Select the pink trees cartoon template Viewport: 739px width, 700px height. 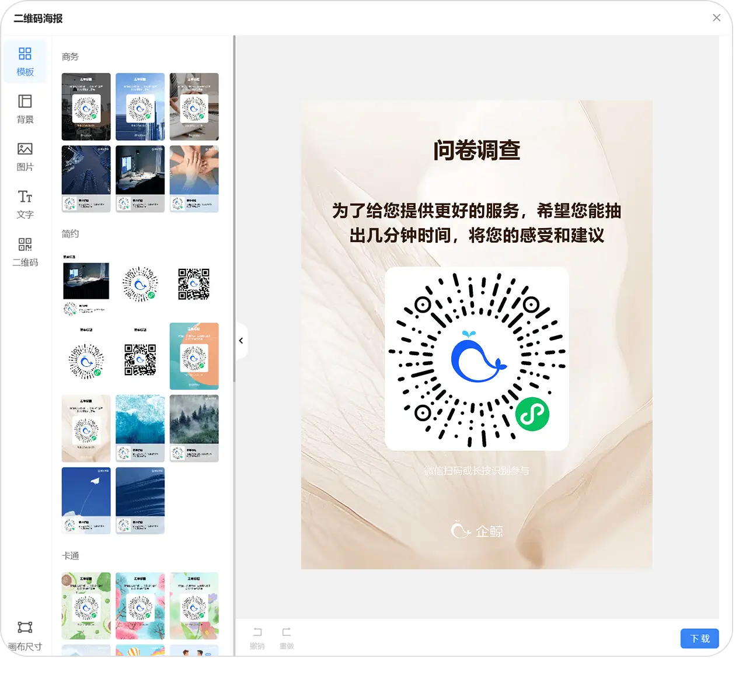(x=140, y=606)
